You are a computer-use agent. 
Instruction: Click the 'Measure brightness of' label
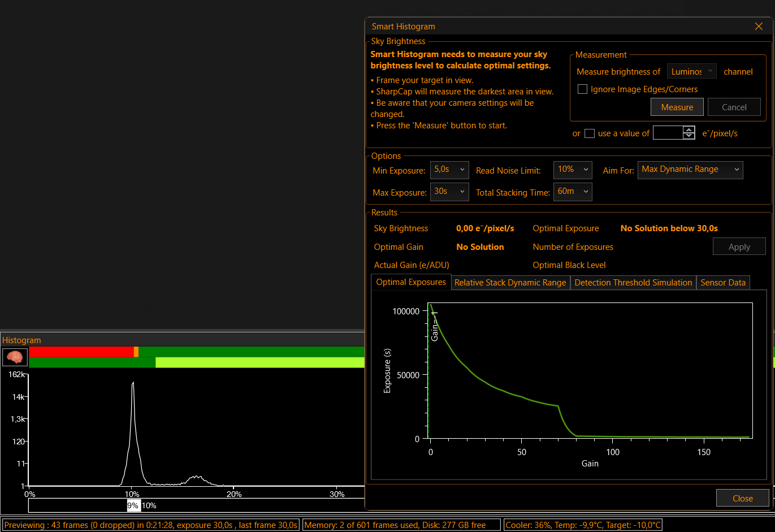(618, 72)
